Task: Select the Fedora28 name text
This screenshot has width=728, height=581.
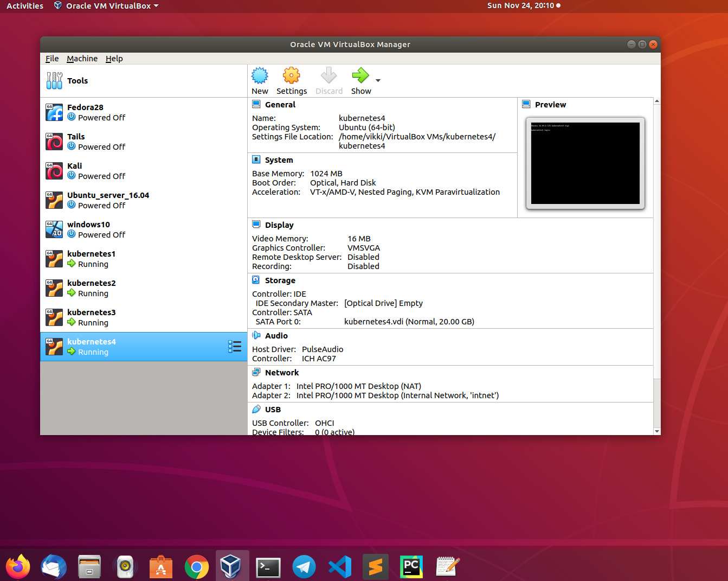Action: click(x=85, y=107)
